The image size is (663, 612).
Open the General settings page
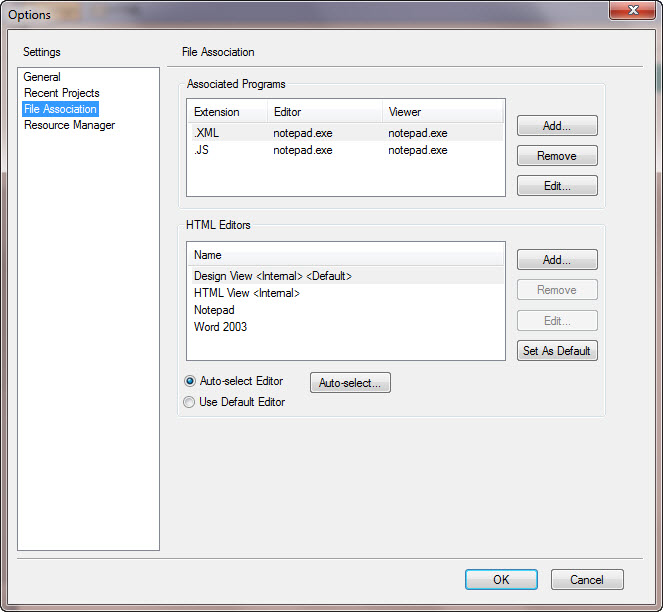(42, 77)
